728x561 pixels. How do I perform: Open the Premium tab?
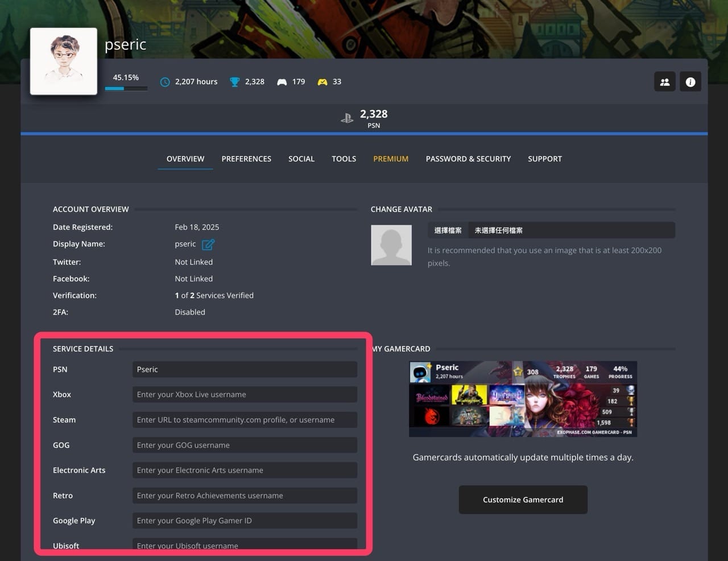391,159
